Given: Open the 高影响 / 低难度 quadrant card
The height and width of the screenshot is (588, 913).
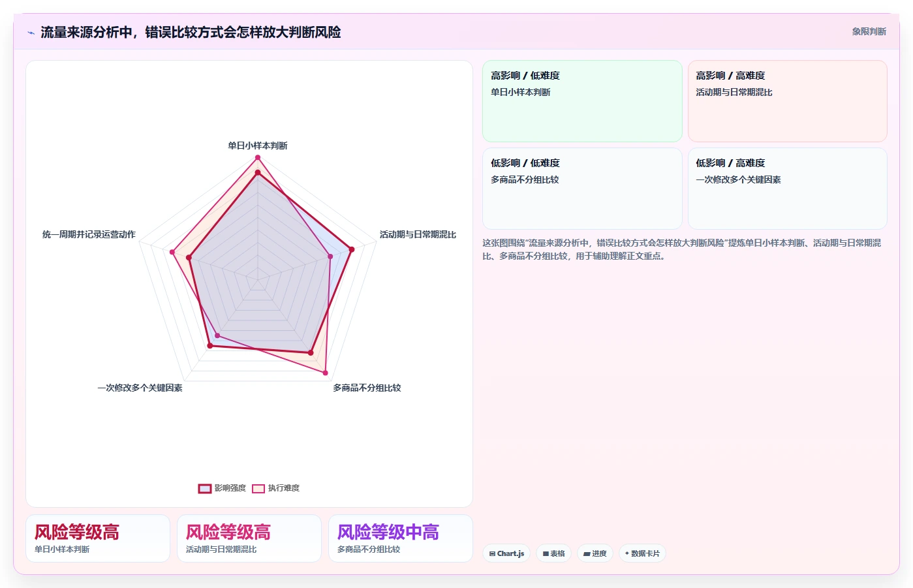Looking at the screenshot, I should [582, 101].
